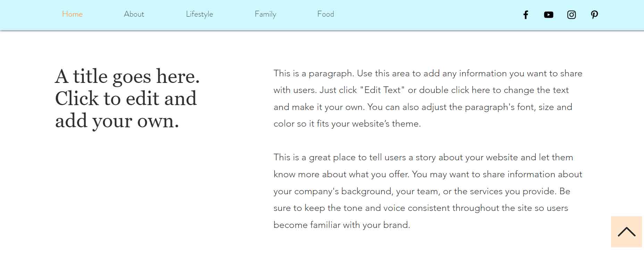Click the back-to-top arrow button
This screenshot has height=256, width=644.
point(626,232)
